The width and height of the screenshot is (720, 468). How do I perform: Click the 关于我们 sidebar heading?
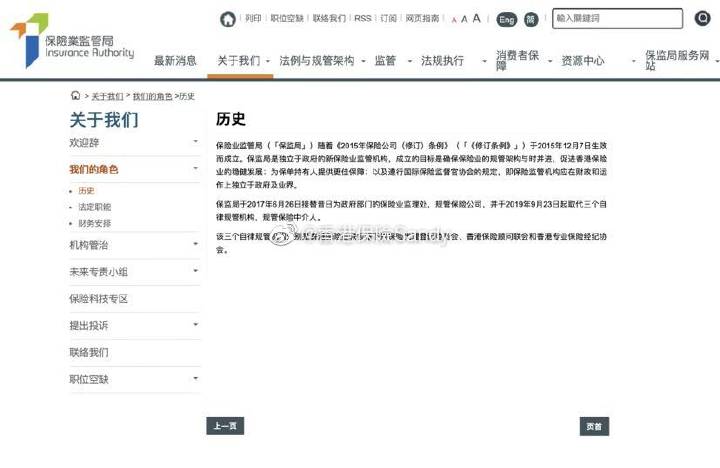(104, 120)
